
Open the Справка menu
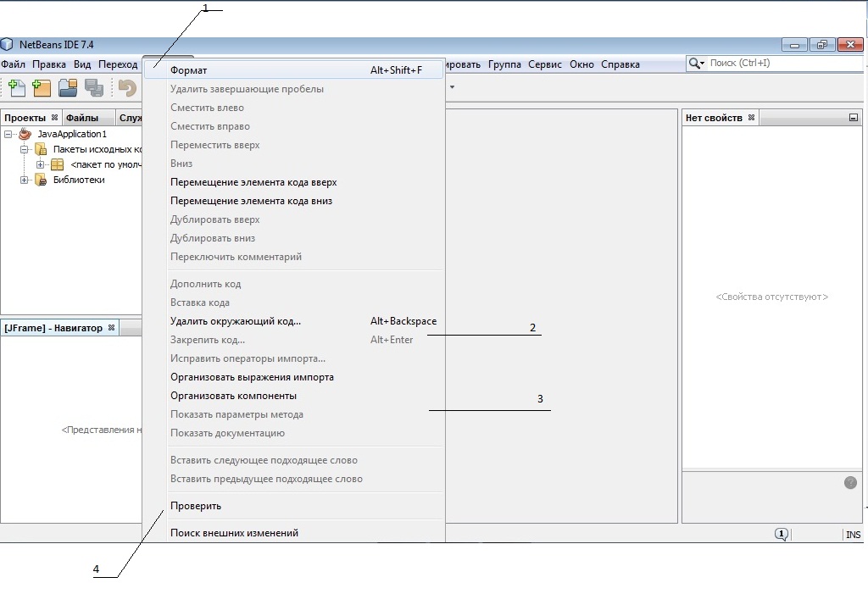pyautogui.click(x=620, y=64)
